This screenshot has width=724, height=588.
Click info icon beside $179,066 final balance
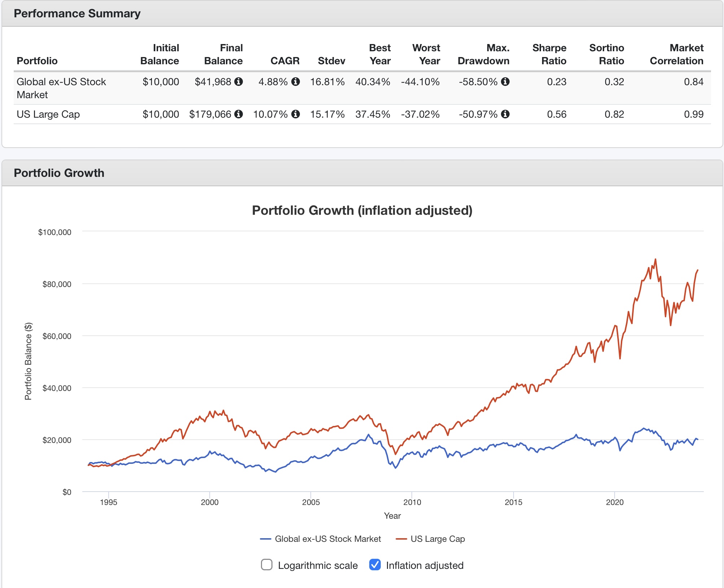239,114
